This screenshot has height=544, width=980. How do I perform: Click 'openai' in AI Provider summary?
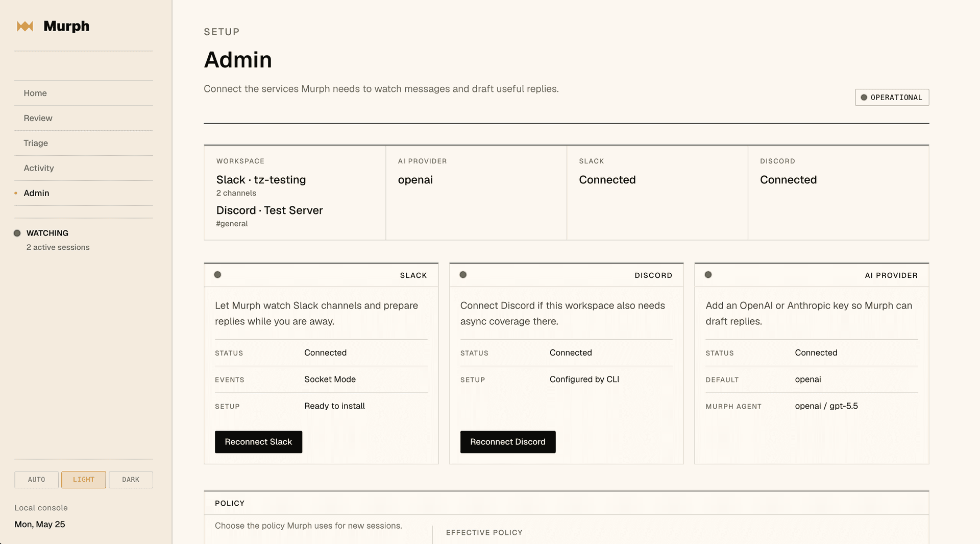click(415, 180)
